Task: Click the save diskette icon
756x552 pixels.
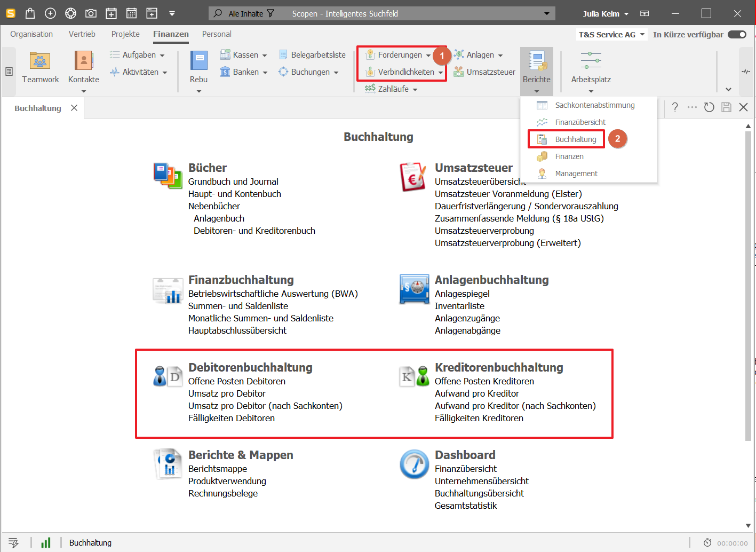Action: point(726,107)
